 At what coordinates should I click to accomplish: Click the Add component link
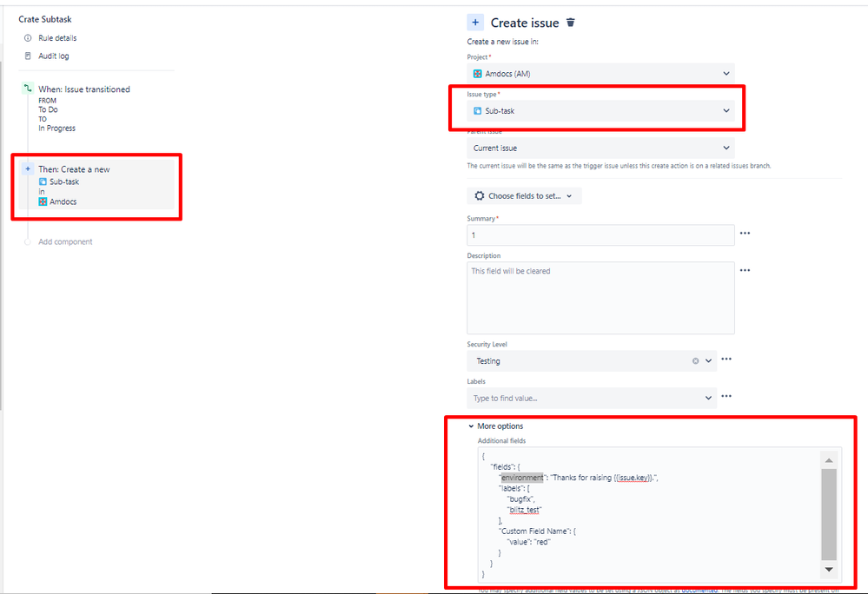[65, 241]
